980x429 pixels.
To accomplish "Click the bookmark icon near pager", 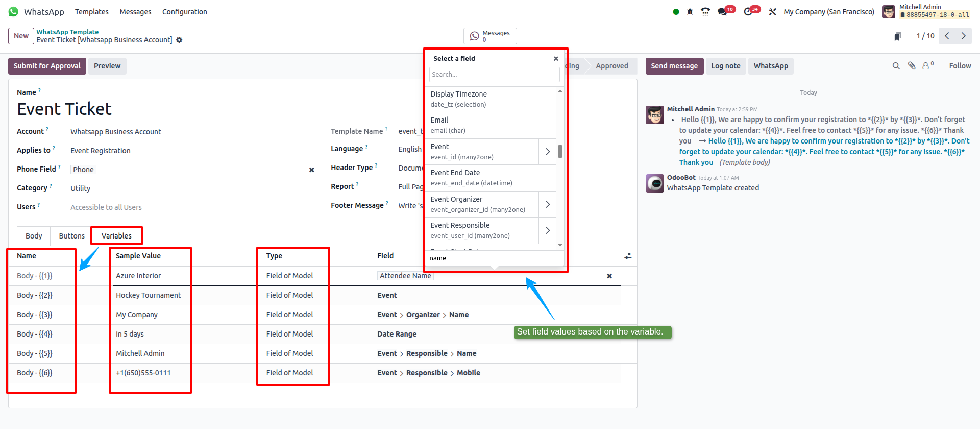I will tap(897, 36).
